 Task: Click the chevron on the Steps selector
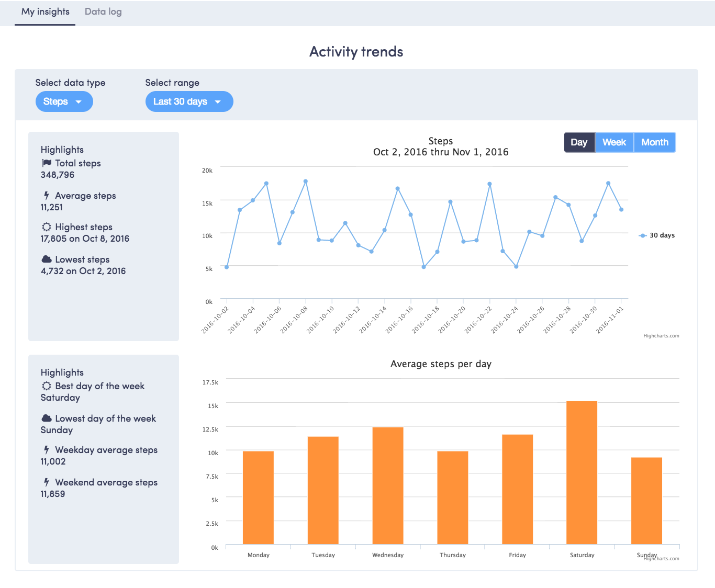(x=79, y=103)
